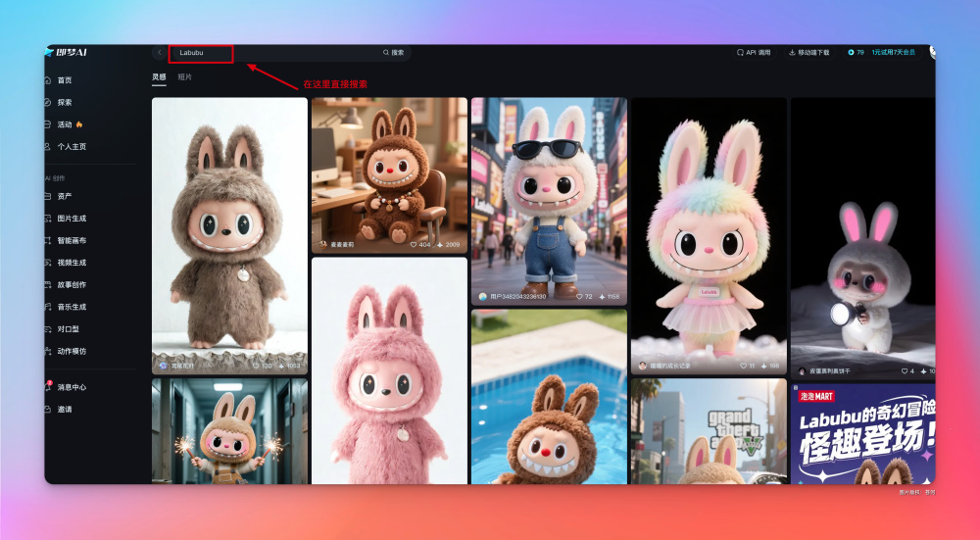Open the Grand Theft Auto Labubu image
Image resolution: width=980 pixels, height=540 pixels.
709,431
